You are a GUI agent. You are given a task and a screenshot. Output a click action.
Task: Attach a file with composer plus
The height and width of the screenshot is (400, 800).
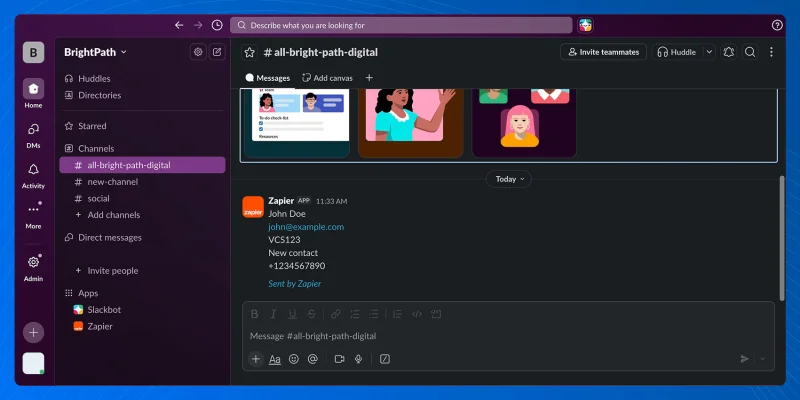click(x=256, y=359)
